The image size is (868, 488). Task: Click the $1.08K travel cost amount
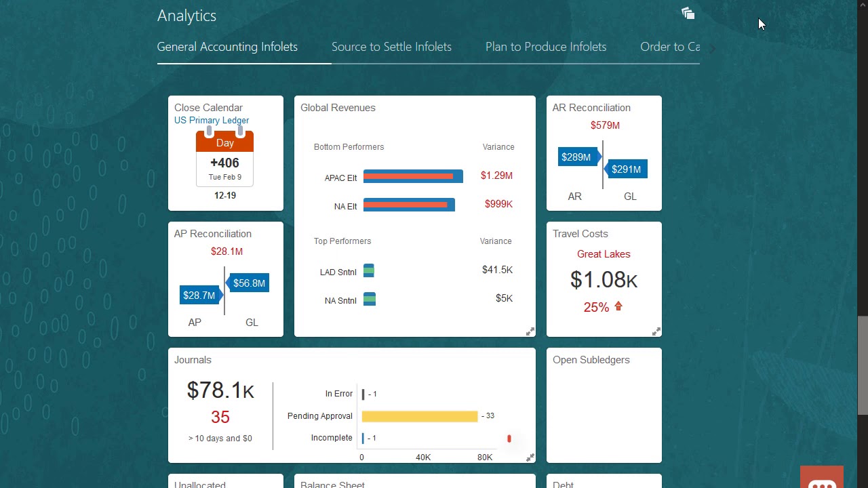click(x=604, y=280)
